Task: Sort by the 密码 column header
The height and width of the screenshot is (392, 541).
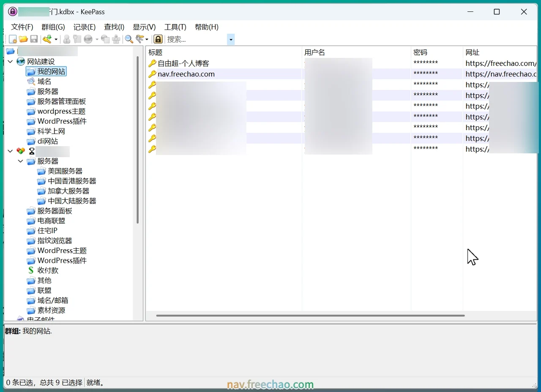Action: pyautogui.click(x=437, y=52)
